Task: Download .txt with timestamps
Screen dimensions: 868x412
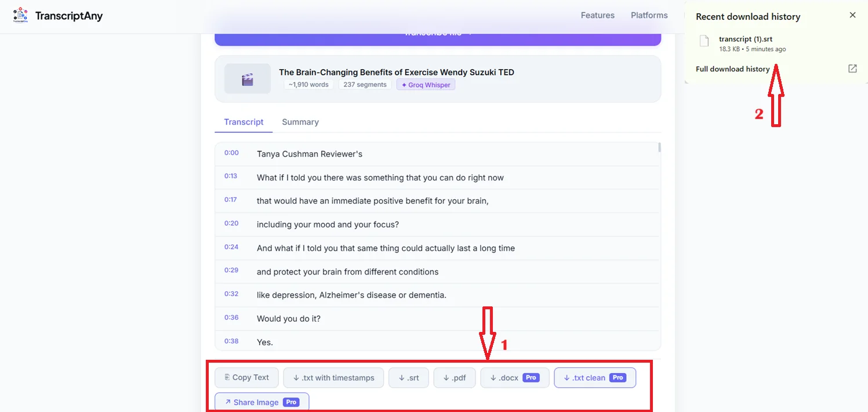Action: pyautogui.click(x=333, y=378)
